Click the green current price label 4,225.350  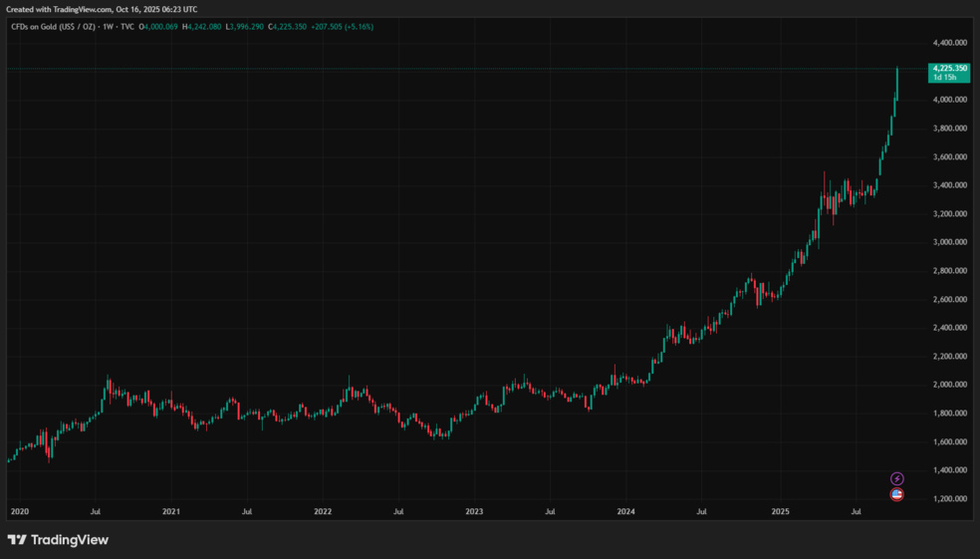(948, 69)
